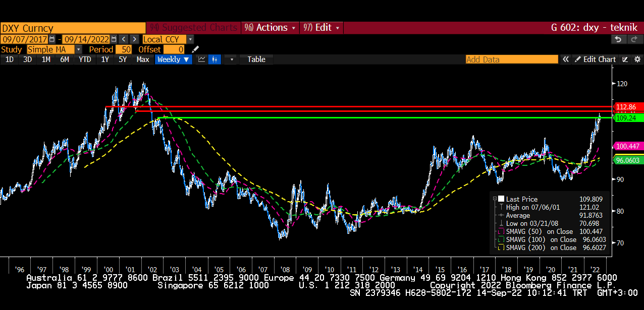Screen dimensions: 644x310
Task: Toggle SMAVG (100) green legend marker
Action: (x=501, y=239)
